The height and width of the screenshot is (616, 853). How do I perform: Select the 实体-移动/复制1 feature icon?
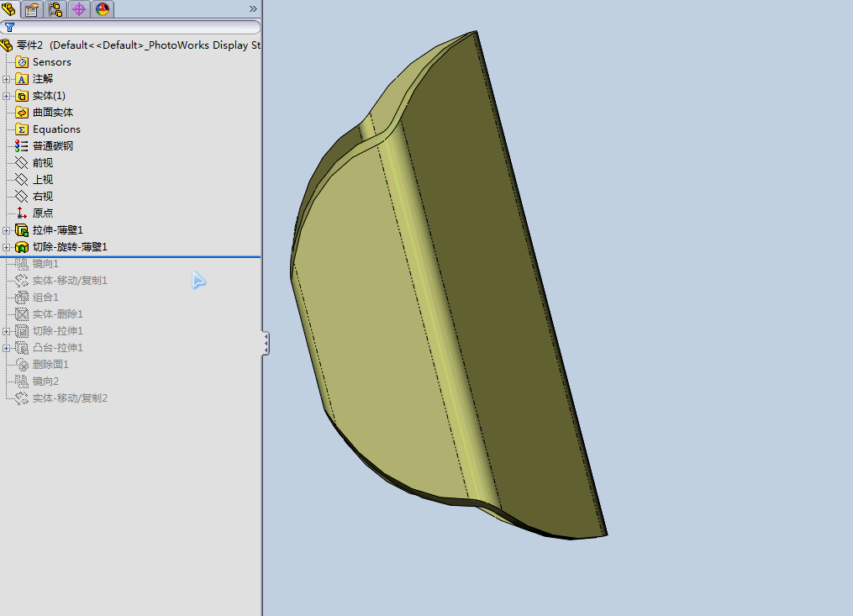click(x=22, y=281)
